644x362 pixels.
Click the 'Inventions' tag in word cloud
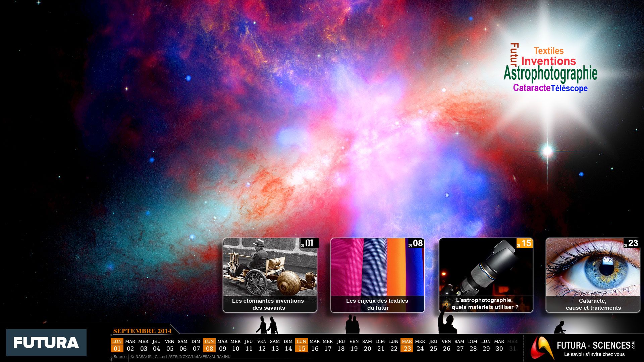548,61
